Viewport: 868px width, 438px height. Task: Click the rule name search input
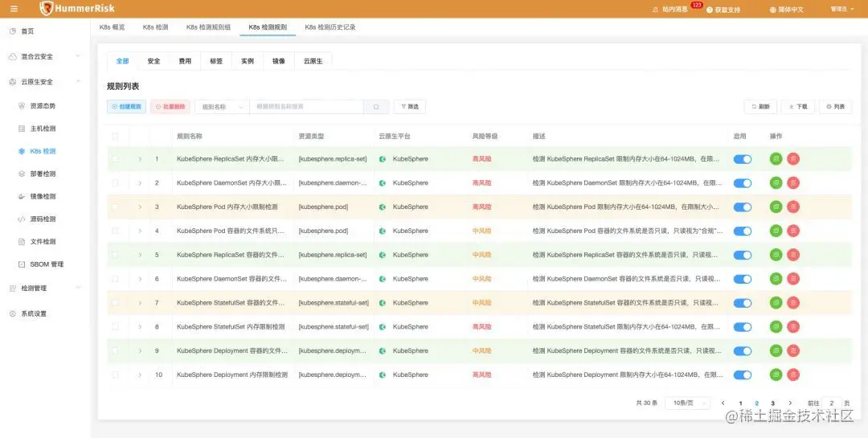pyautogui.click(x=307, y=107)
